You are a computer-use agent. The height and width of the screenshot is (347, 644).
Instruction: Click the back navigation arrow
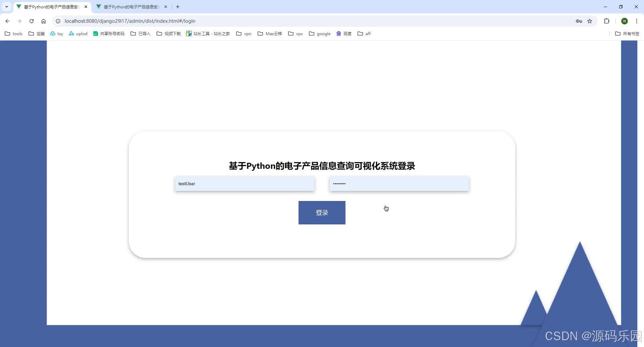point(7,21)
